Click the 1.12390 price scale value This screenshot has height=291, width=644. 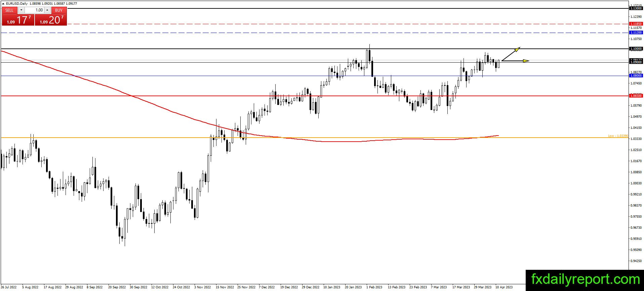click(x=636, y=17)
